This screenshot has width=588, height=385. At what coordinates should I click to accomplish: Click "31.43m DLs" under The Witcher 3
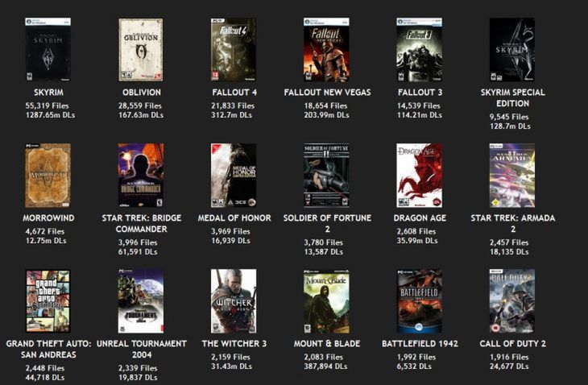coord(231,366)
